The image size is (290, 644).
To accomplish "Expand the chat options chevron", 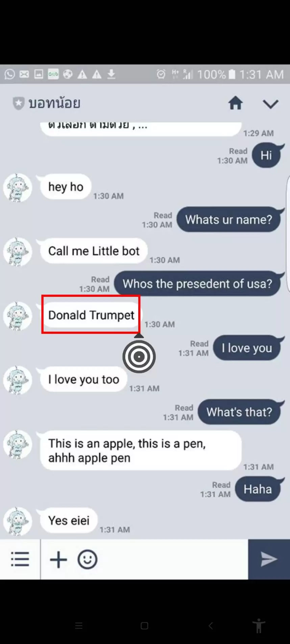I will tap(271, 104).
